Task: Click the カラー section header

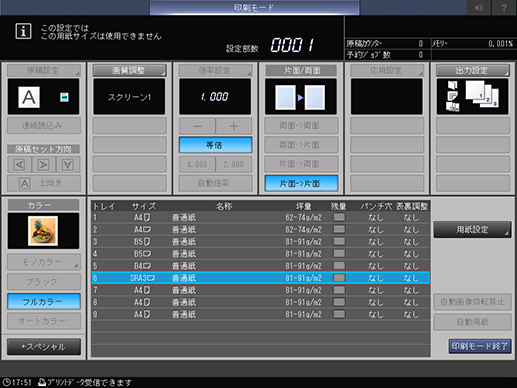Action: pos(44,205)
